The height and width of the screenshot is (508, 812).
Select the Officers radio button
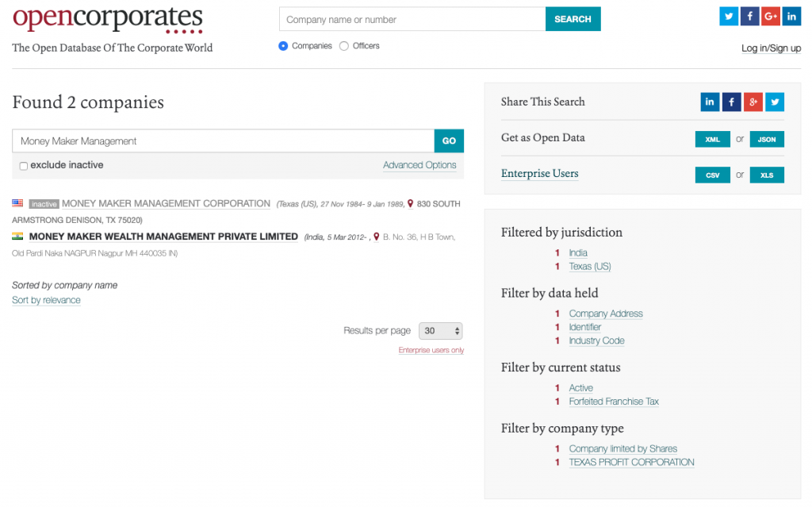[x=344, y=46]
